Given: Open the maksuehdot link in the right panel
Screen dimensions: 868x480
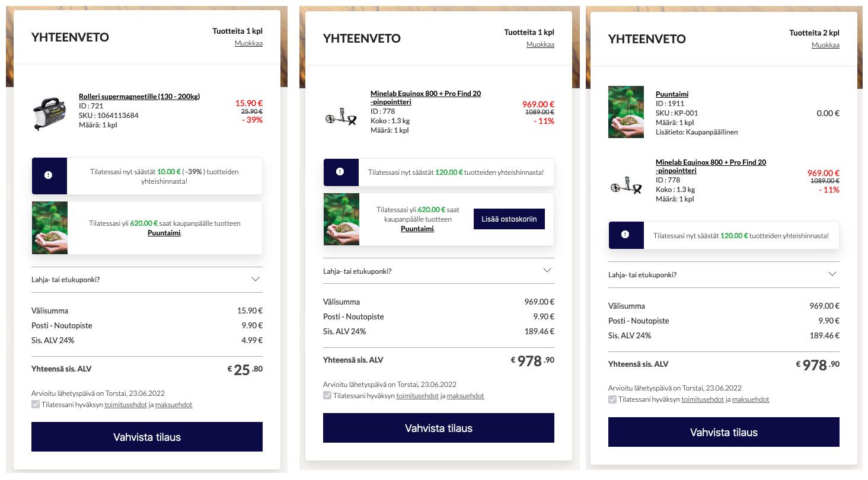Looking at the screenshot, I should coord(751,399).
